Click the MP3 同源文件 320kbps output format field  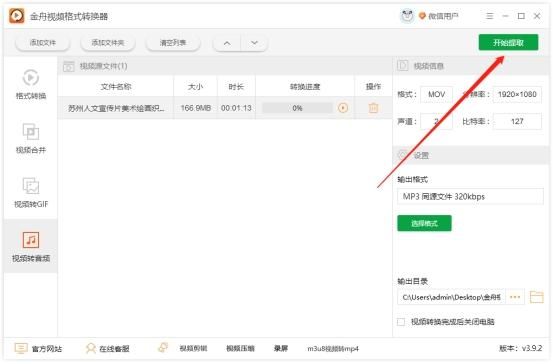tap(470, 196)
